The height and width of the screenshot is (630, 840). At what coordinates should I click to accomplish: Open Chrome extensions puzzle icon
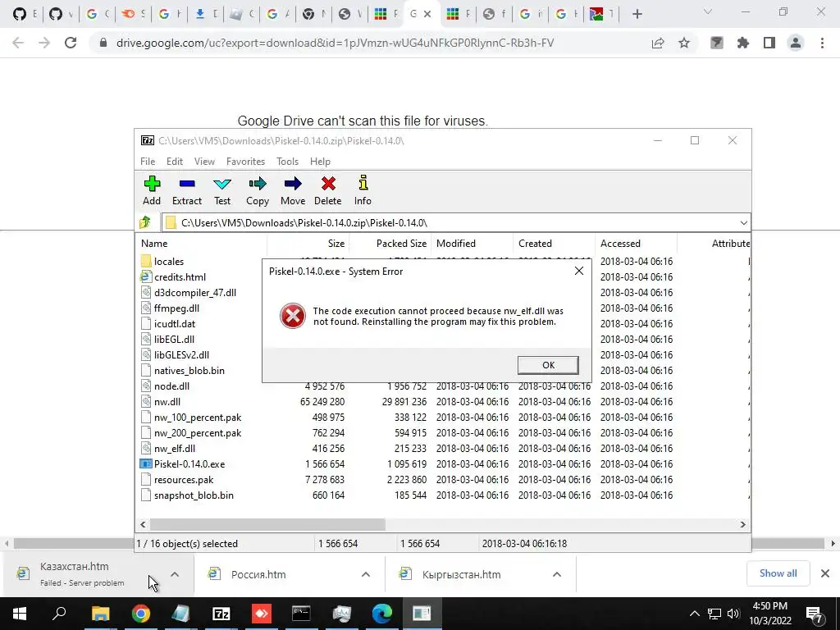743,43
